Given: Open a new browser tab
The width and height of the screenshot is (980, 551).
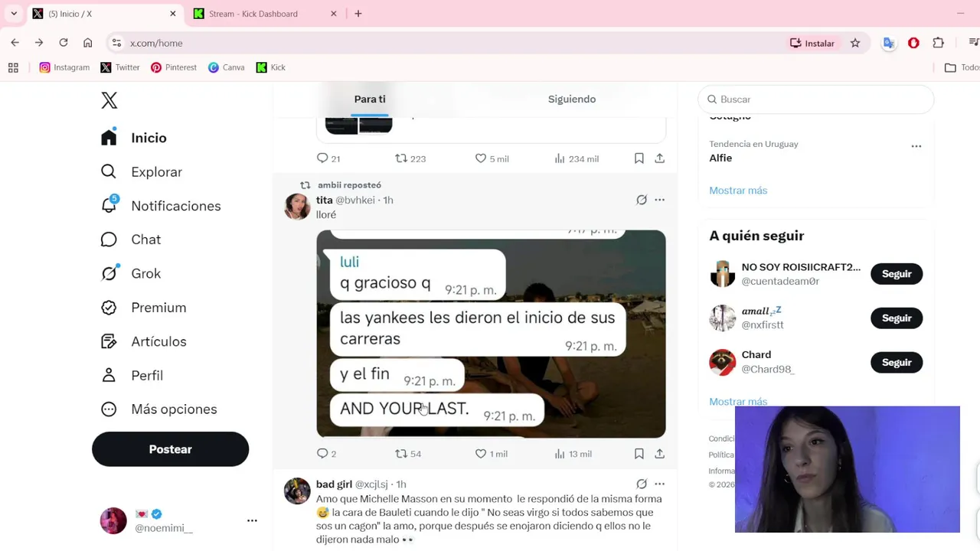Looking at the screenshot, I should coord(358,14).
